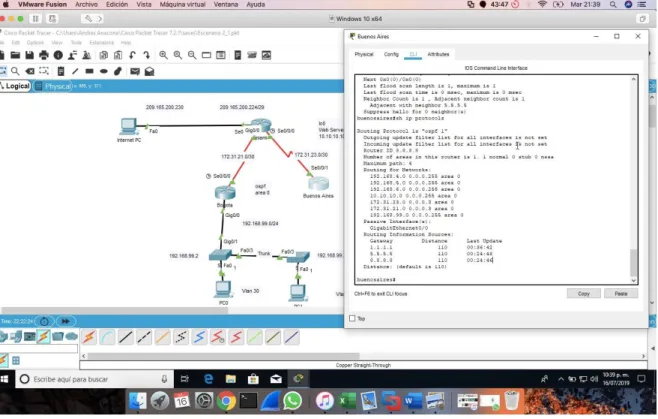Open network information icon in toolbar
The image size is (658, 419).
[x=58, y=55]
